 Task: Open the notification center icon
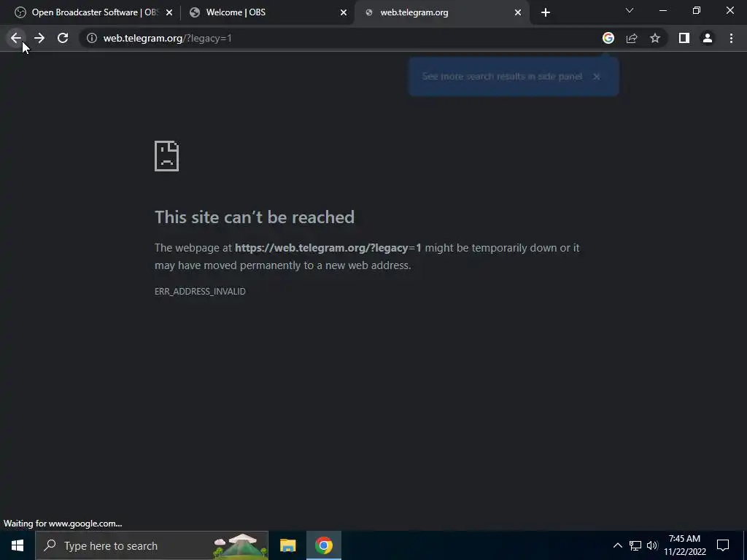point(723,545)
